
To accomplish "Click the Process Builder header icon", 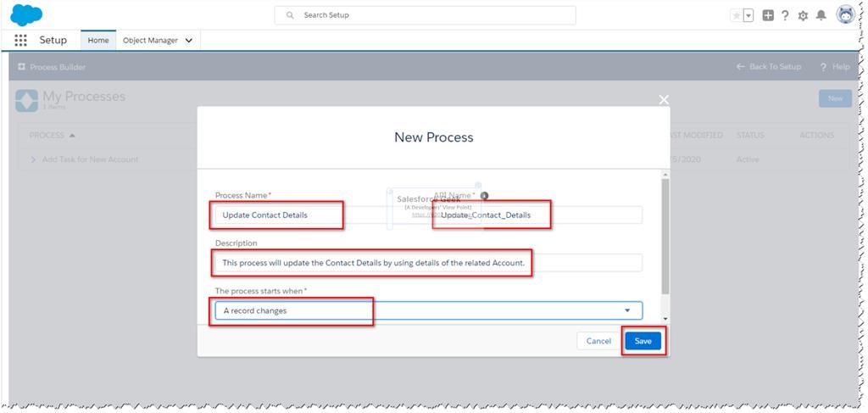I will tap(21, 67).
